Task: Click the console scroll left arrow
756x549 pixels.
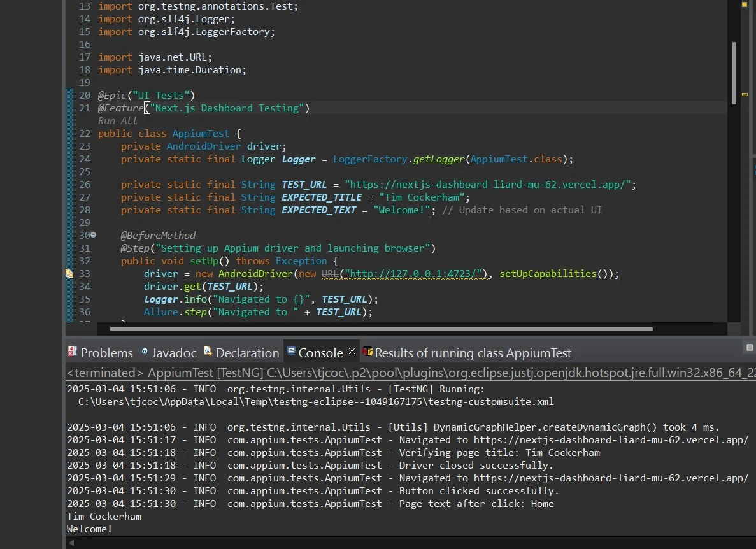Action: [x=71, y=543]
